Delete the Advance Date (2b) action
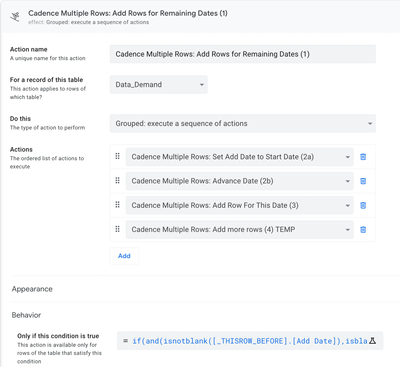The width and height of the screenshot is (400, 382). pyautogui.click(x=363, y=181)
